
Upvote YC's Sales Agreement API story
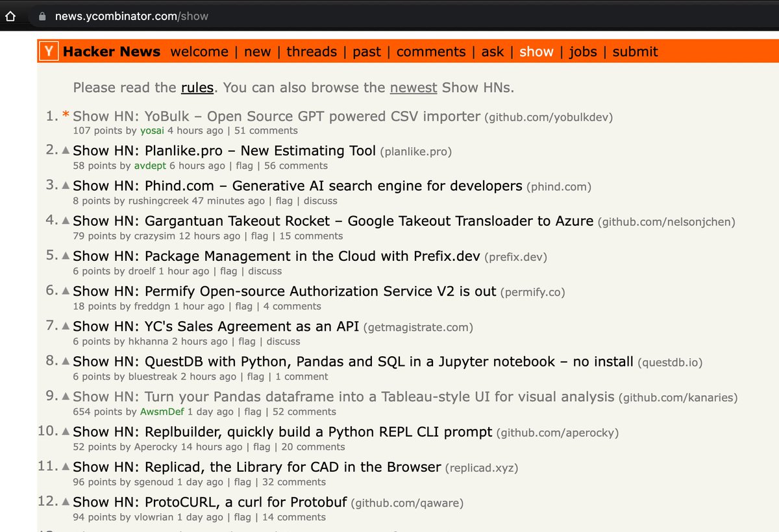point(66,326)
